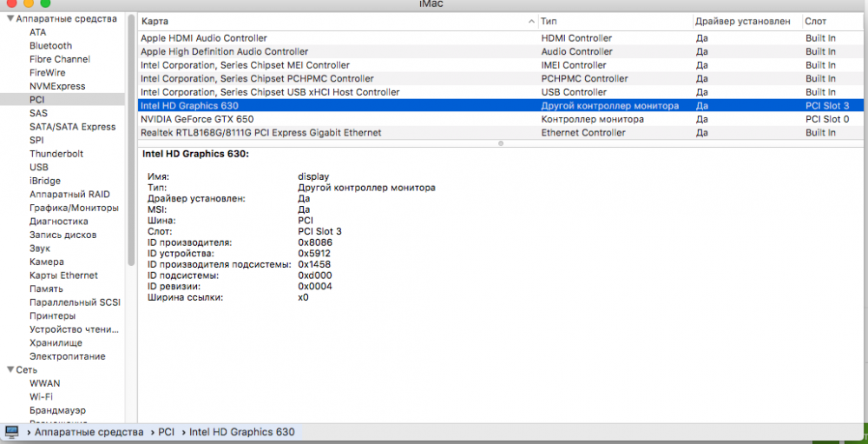
Task: Select the Series Chipset MEI Controller row
Action: [x=501, y=65]
